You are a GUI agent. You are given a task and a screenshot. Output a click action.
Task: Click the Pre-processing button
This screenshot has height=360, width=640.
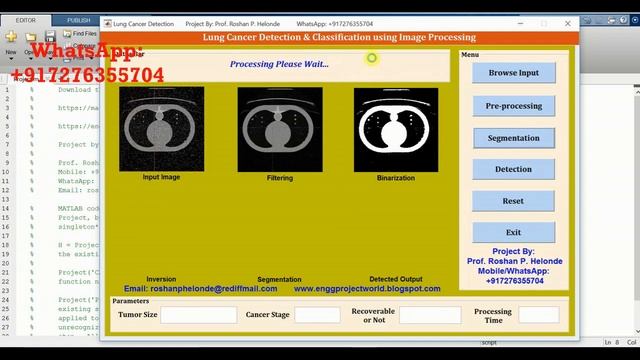(x=514, y=106)
